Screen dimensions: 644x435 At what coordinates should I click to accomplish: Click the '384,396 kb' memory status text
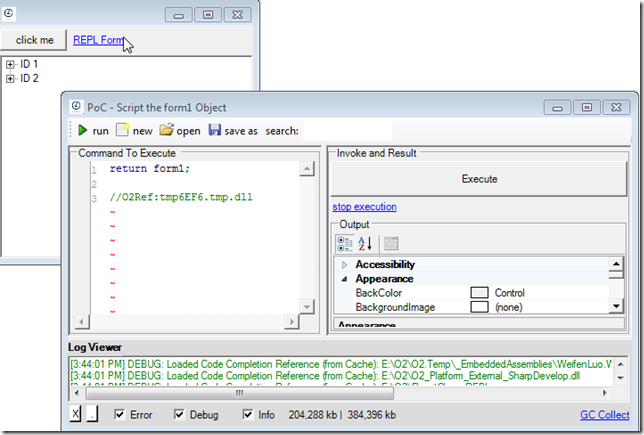372,415
